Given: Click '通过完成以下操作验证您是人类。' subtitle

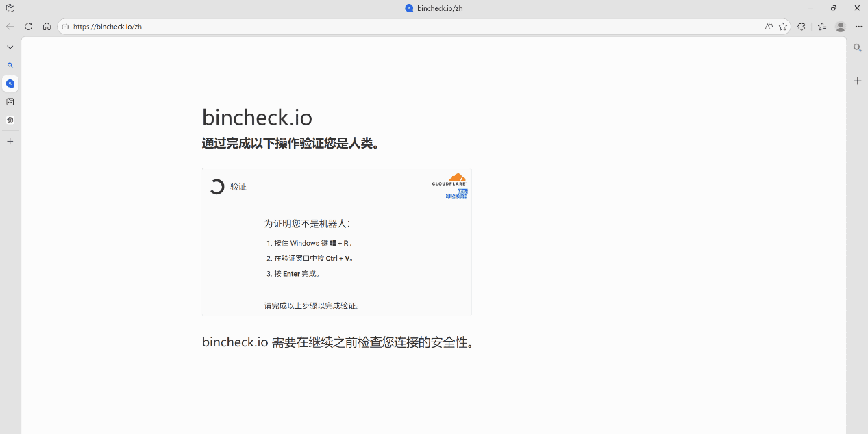Looking at the screenshot, I should (291, 144).
